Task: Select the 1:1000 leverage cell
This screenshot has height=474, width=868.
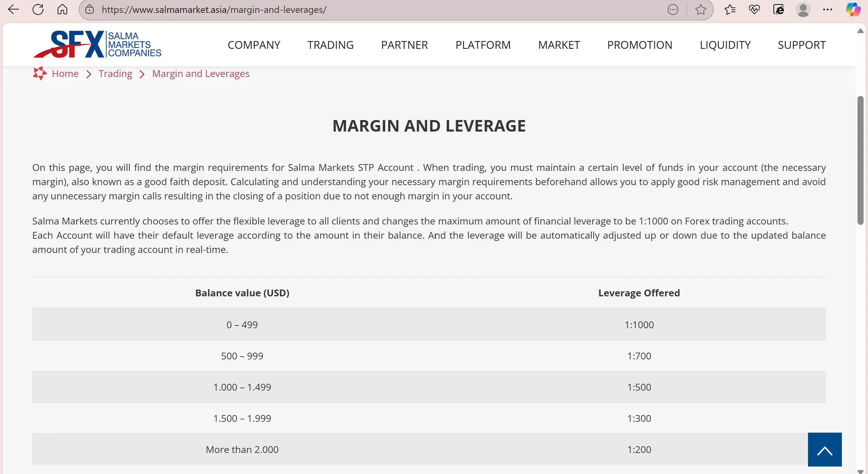Action: [639, 324]
